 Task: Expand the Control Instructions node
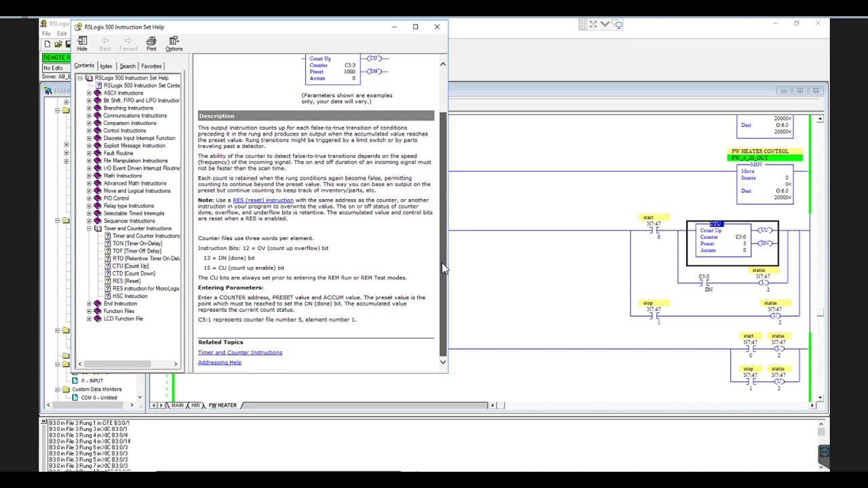click(89, 130)
